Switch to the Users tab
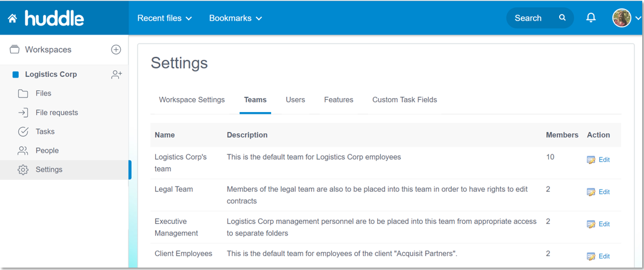Screen dimensions: 644x270 295,99
